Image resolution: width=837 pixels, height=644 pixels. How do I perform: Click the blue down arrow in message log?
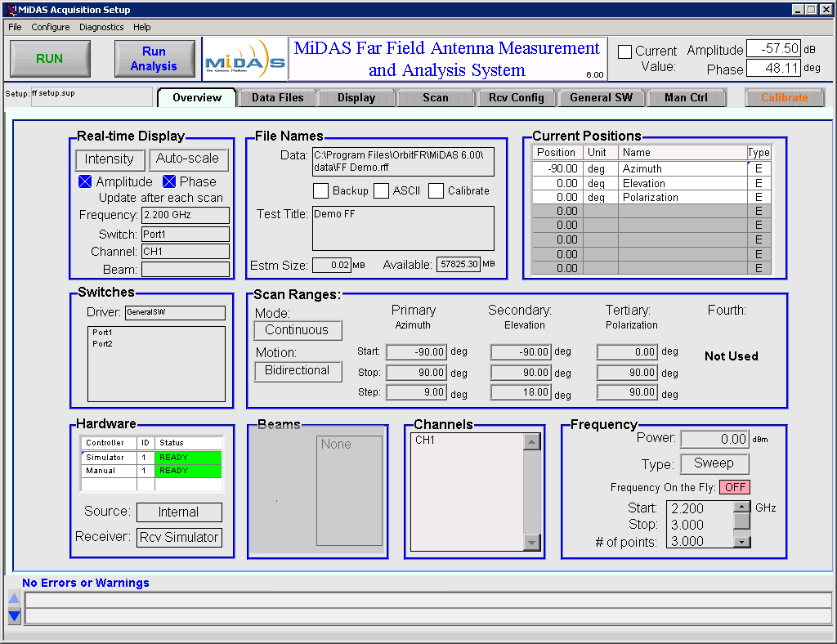click(x=15, y=616)
